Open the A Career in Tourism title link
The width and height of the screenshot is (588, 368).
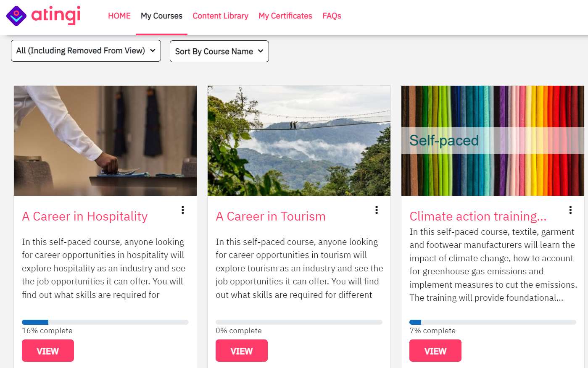click(271, 216)
